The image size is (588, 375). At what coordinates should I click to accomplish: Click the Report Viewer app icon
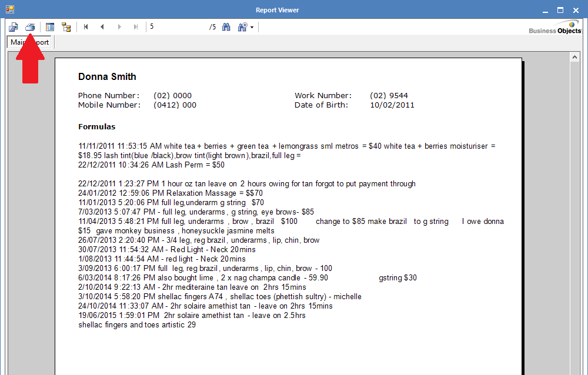pyautogui.click(x=9, y=9)
